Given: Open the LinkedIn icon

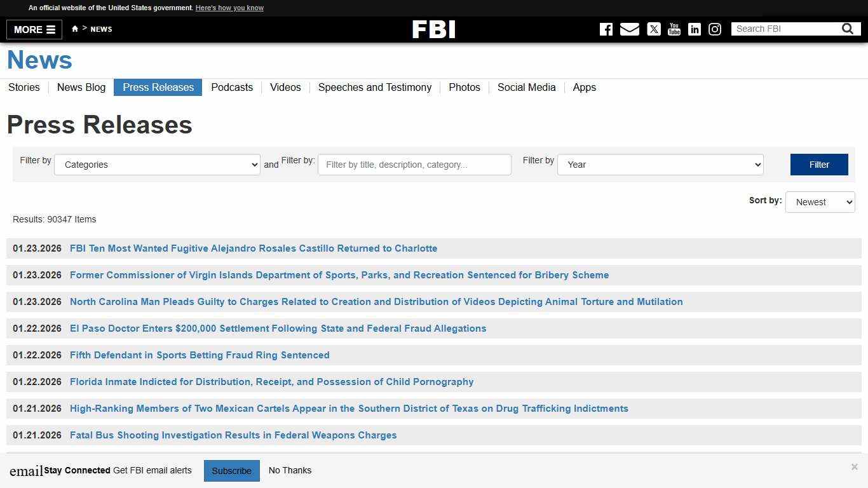Looking at the screenshot, I should click(x=694, y=29).
